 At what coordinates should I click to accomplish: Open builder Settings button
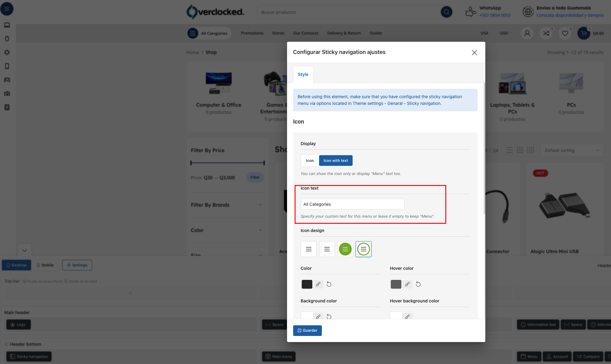coord(77,265)
